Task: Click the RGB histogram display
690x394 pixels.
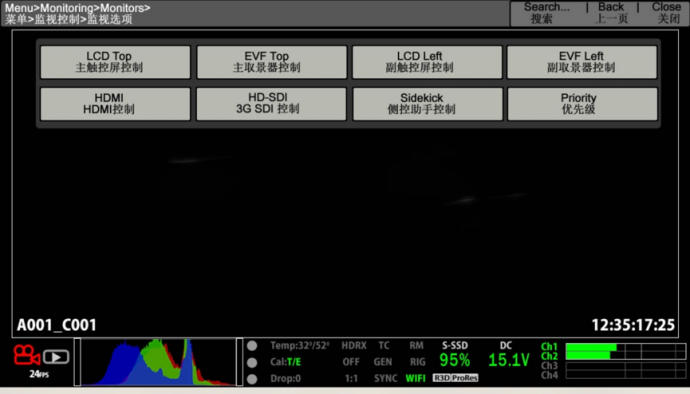Action: point(158,362)
